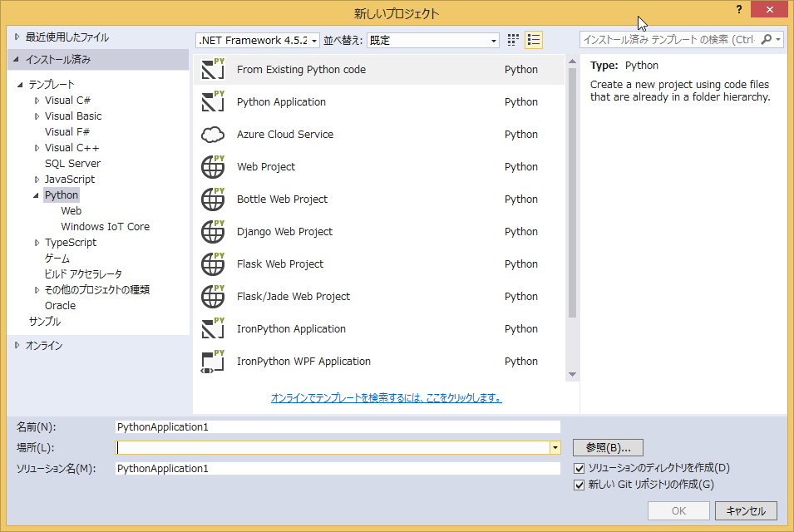Toggle new Git repository checkbox

coord(579,485)
